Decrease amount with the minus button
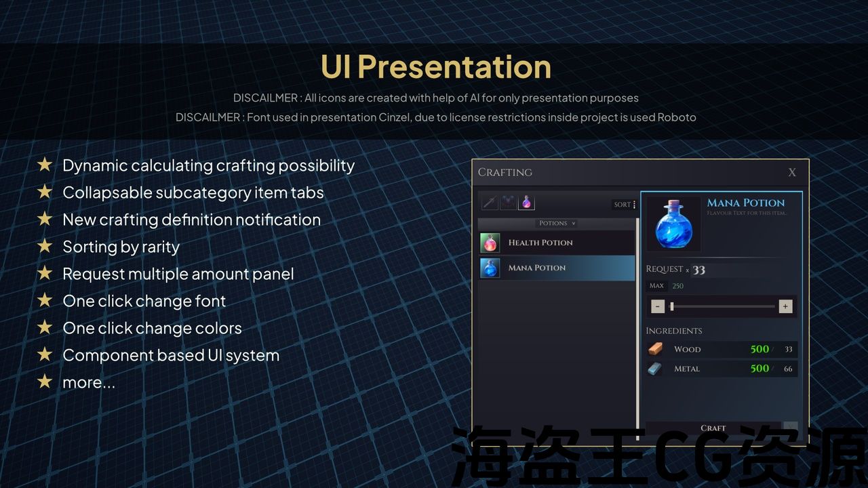 tap(658, 306)
